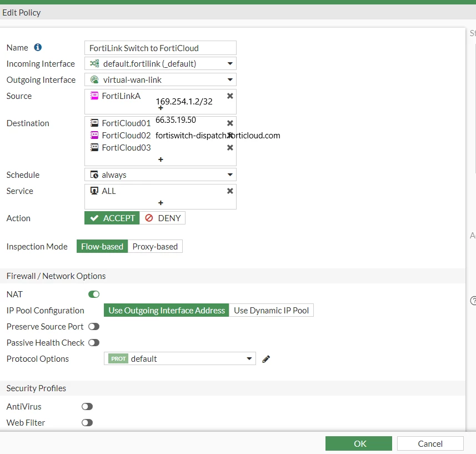Click the FortiCloud02 address icon
The height and width of the screenshot is (454, 476).
94,135
